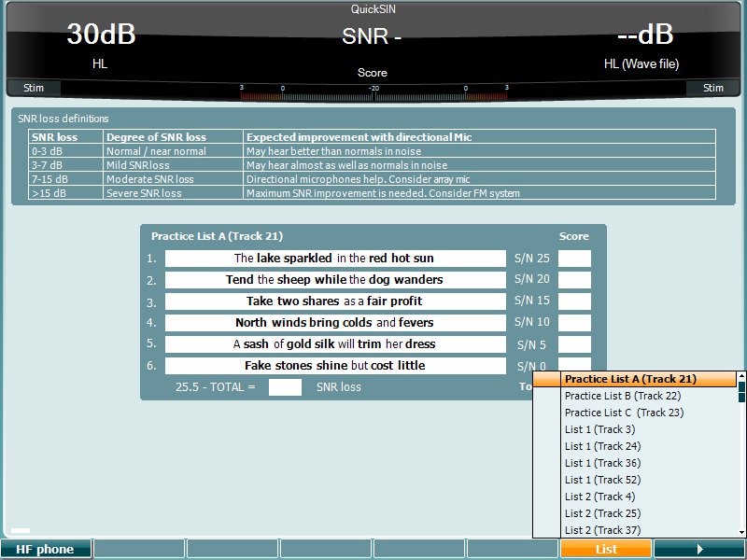Click the VU meter level bar
This screenshot has width=747, height=560.
[373, 93]
